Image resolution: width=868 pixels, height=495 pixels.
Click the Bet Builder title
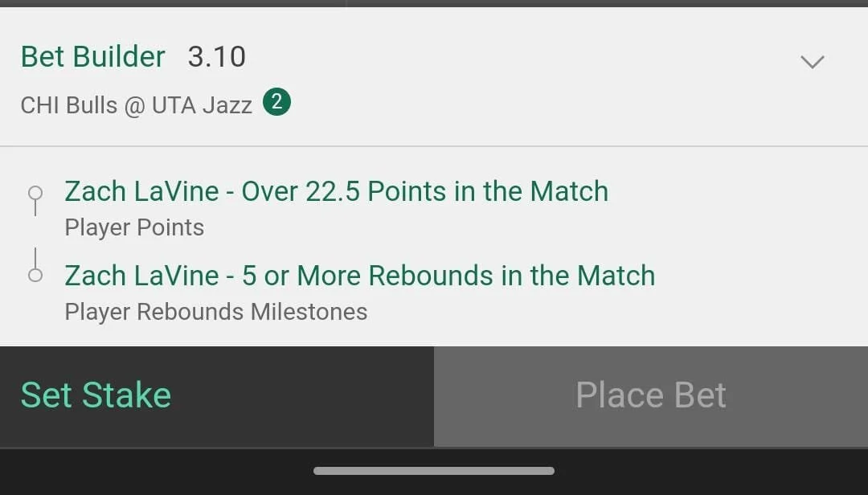click(x=93, y=56)
